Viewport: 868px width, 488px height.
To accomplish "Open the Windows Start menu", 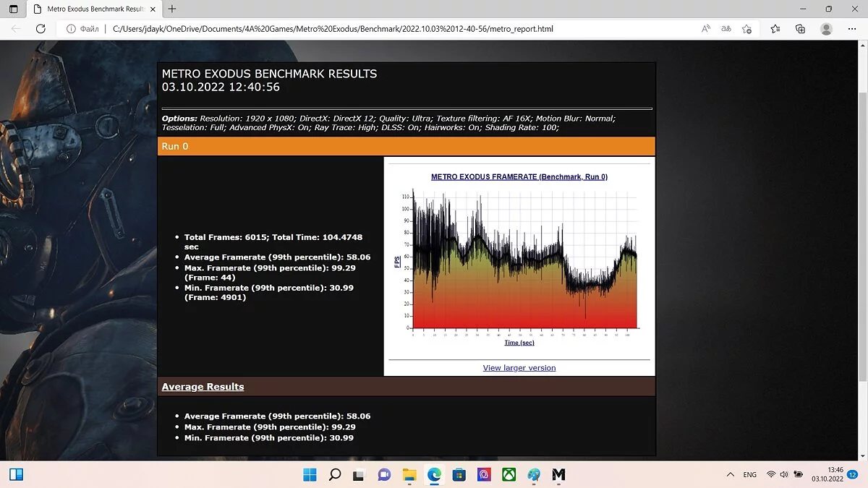I will (x=310, y=475).
